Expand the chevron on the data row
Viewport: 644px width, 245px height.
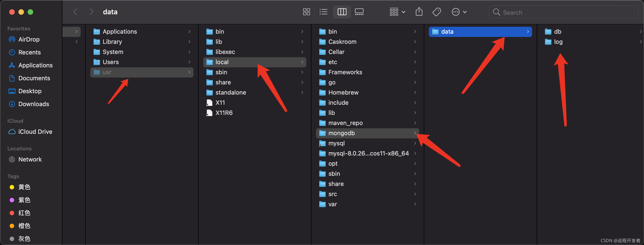(x=528, y=32)
